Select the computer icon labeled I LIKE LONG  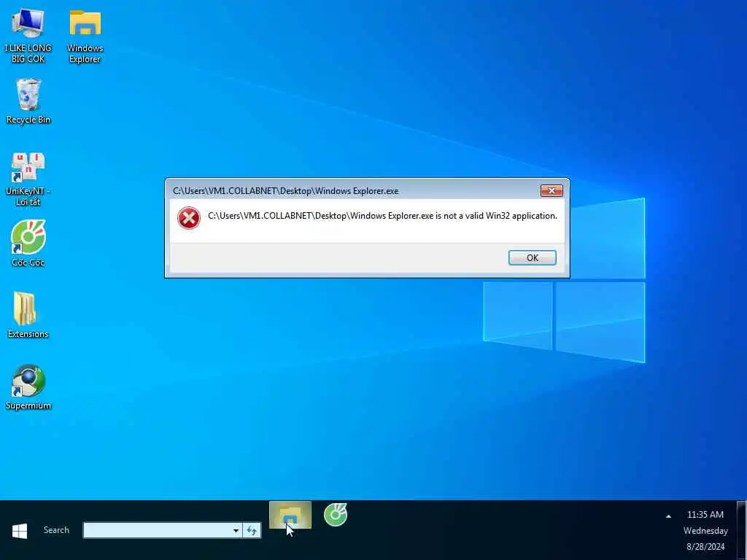pyautogui.click(x=28, y=36)
